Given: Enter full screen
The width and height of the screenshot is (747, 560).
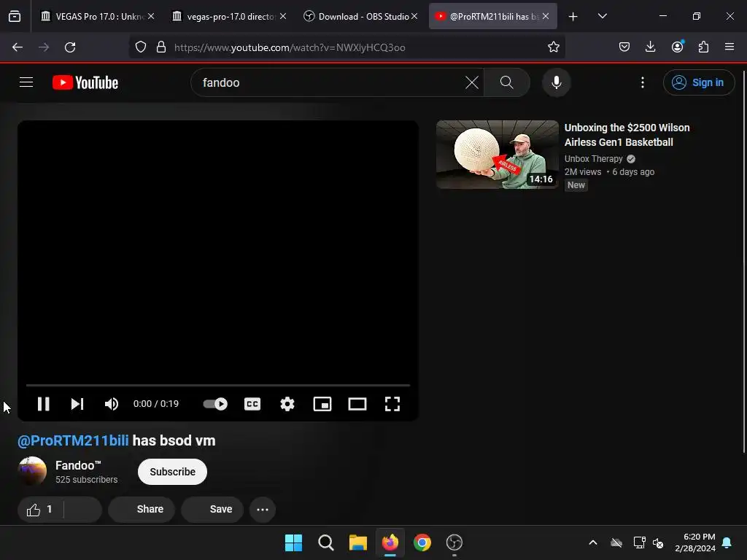Looking at the screenshot, I should tap(392, 404).
